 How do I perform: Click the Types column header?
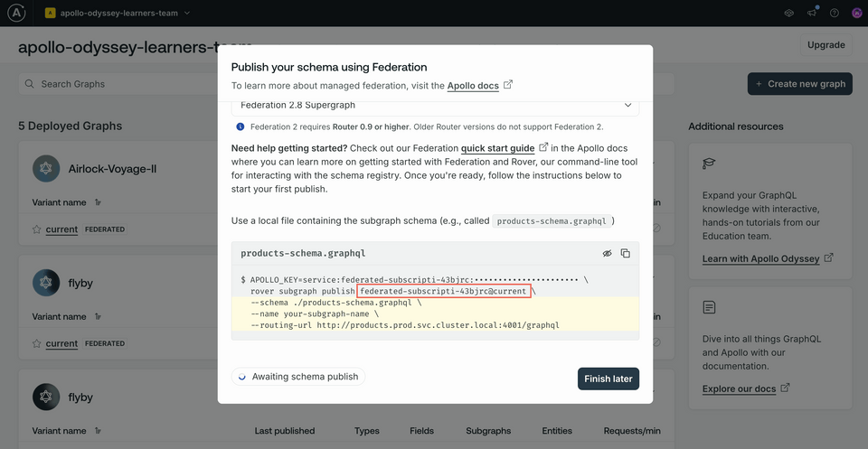point(366,431)
